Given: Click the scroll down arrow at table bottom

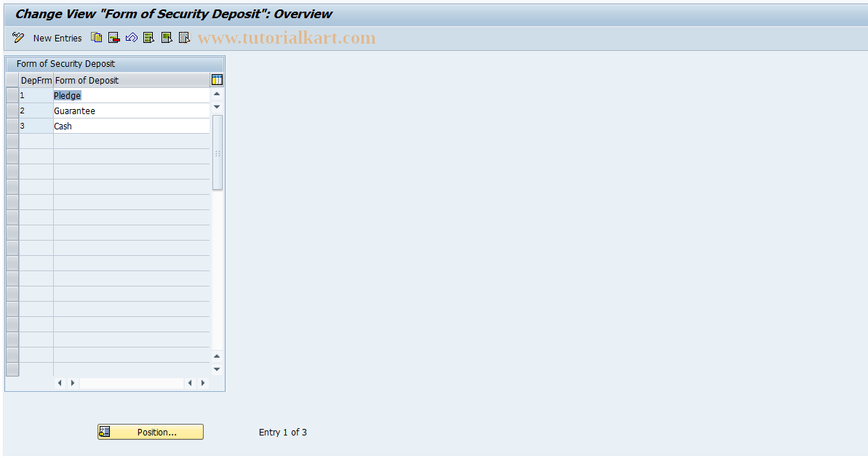Looking at the screenshot, I should pyautogui.click(x=217, y=369).
